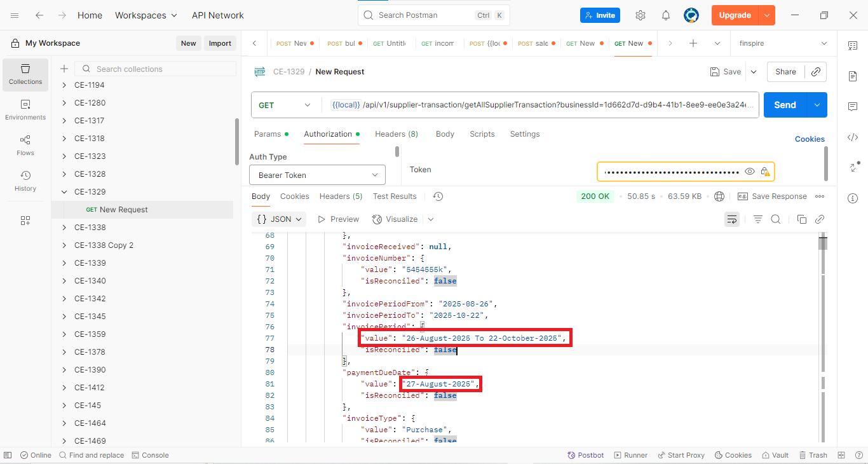Open the configure workspace sidebar grid icon
868x464 pixels.
coord(25,221)
